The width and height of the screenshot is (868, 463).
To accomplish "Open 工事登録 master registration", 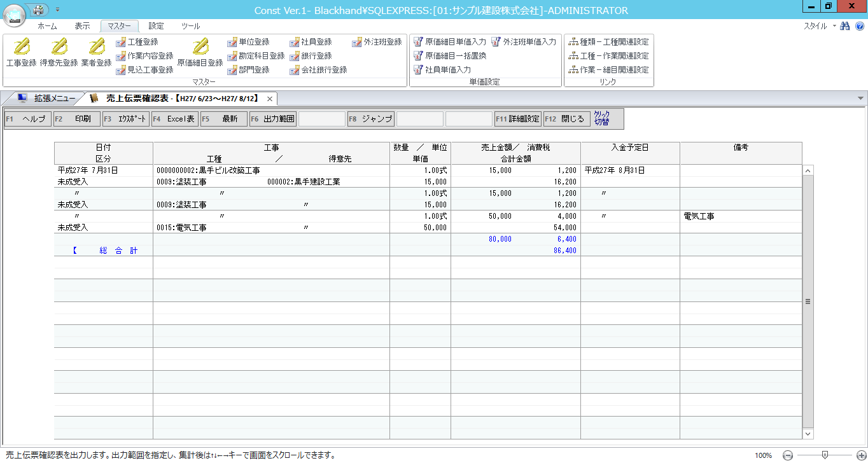I will click(x=21, y=52).
